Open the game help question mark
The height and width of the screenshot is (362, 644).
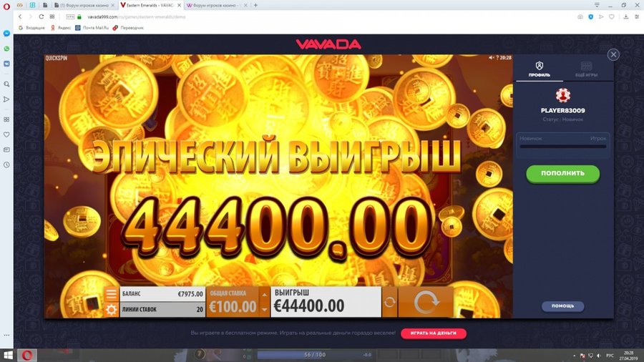pyautogui.click(x=497, y=58)
